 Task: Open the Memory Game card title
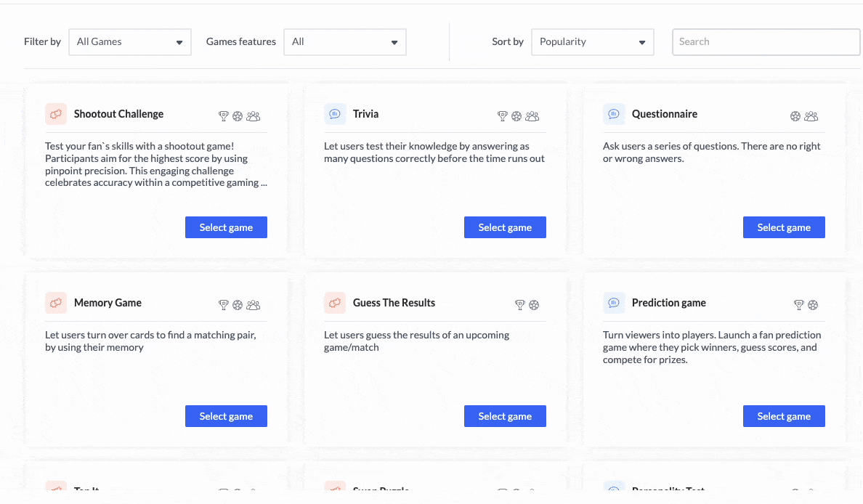[108, 303]
